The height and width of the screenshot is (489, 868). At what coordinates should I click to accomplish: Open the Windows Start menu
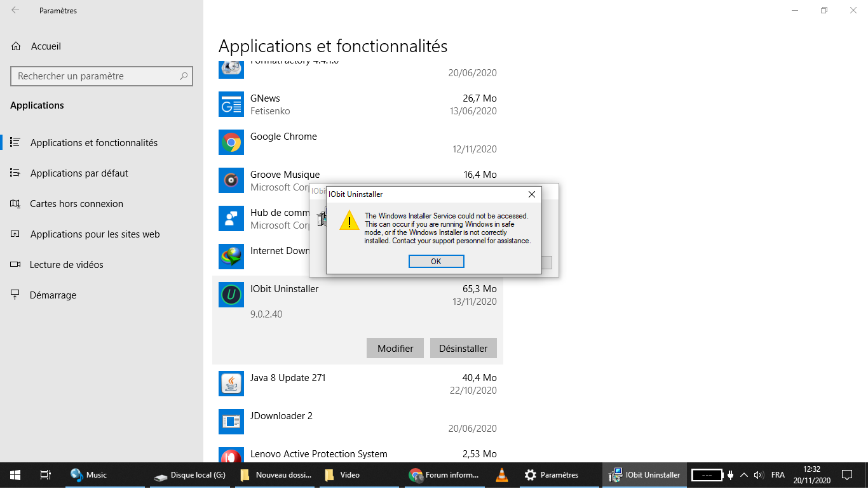(15, 475)
